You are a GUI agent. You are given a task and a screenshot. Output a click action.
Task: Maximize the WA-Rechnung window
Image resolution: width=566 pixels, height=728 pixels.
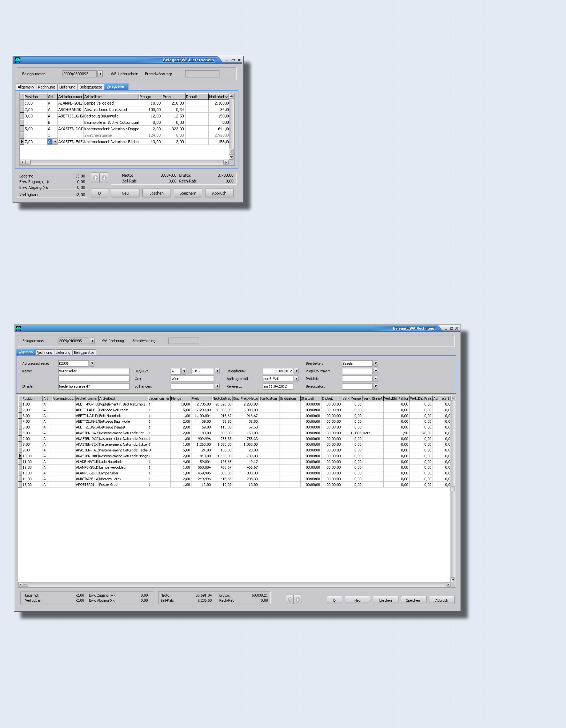click(x=451, y=329)
